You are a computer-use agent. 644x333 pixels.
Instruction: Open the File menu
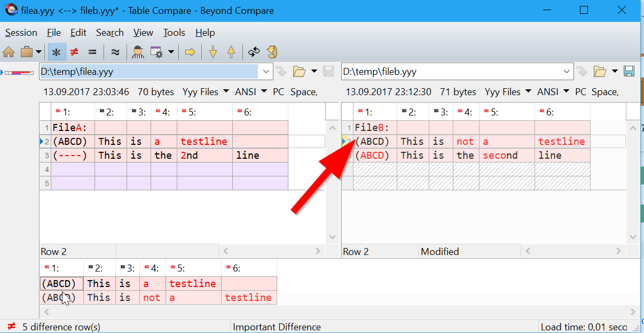point(54,33)
